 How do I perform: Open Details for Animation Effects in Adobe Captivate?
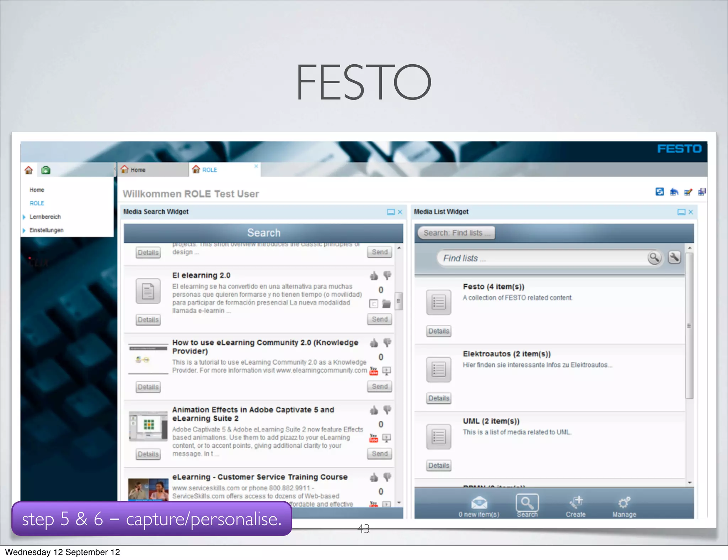148,454
